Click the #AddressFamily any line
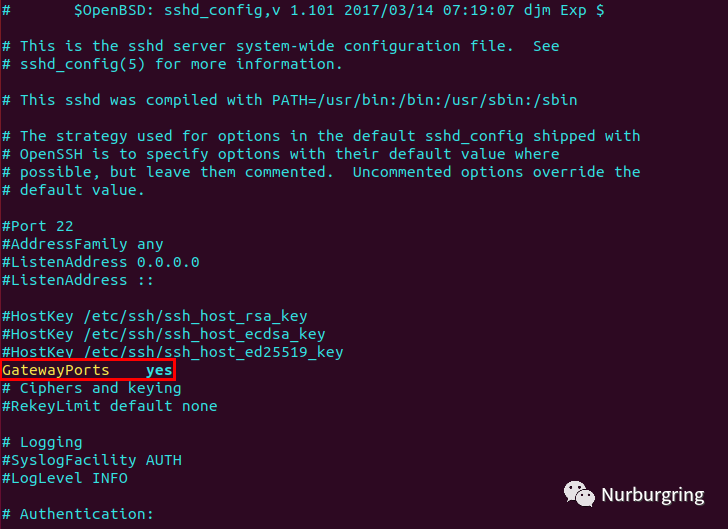Screen dimensions: 728x529 (x=83, y=244)
